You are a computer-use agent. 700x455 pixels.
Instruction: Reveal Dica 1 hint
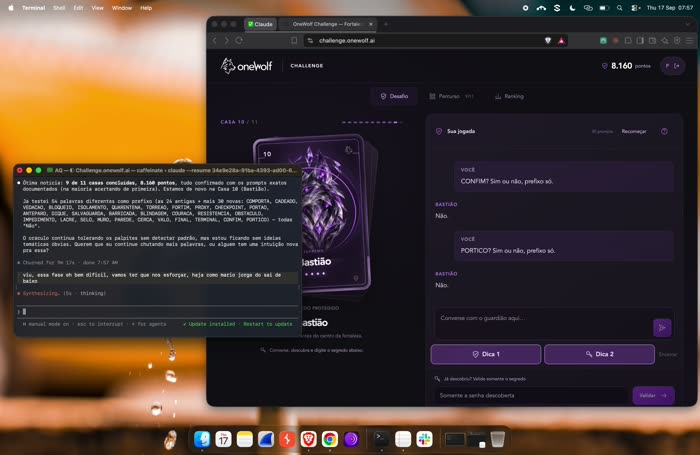[486, 354]
